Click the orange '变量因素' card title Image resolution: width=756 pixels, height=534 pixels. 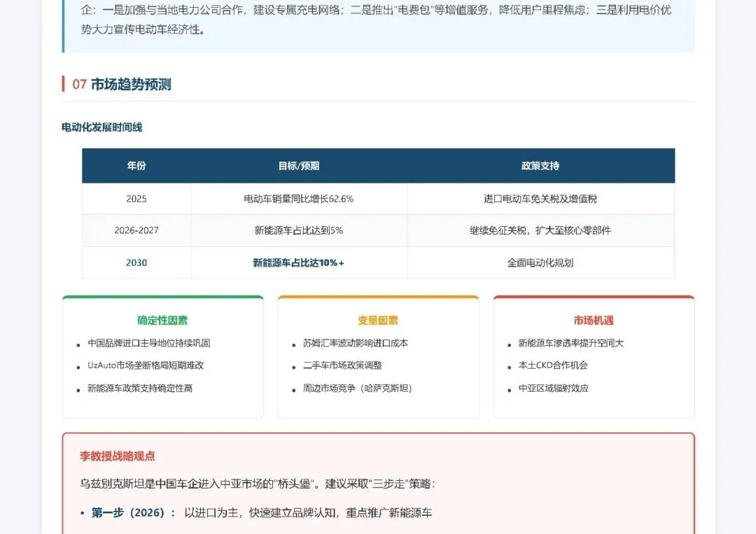378,320
